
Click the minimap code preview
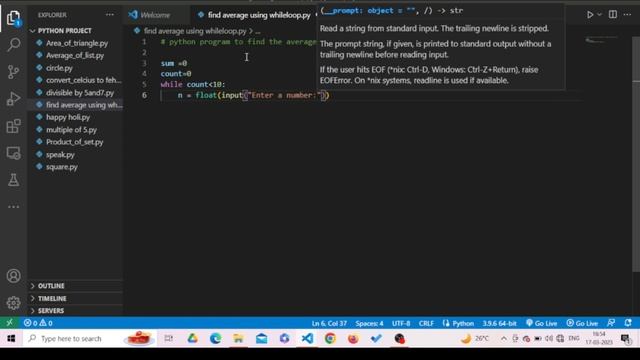coord(601,40)
